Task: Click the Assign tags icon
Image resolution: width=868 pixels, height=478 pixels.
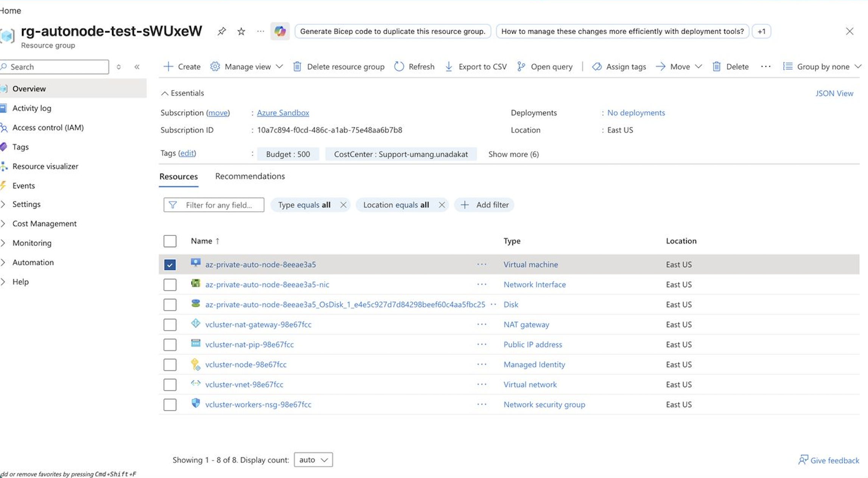Action: point(597,67)
